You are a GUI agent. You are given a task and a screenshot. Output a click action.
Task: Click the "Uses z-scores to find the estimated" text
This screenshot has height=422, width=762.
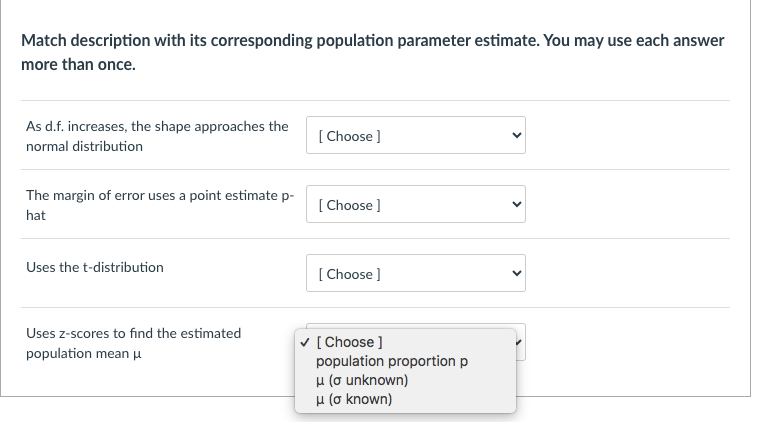click(x=133, y=333)
